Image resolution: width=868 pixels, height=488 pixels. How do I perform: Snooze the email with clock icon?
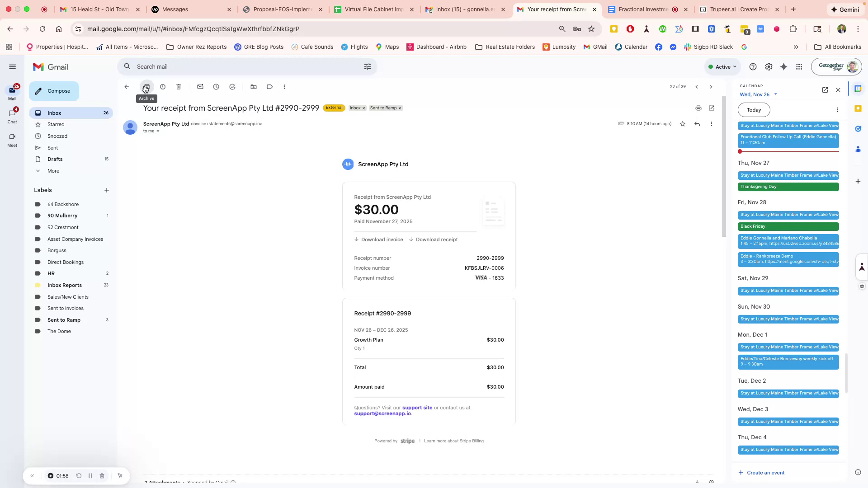(x=216, y=87)
